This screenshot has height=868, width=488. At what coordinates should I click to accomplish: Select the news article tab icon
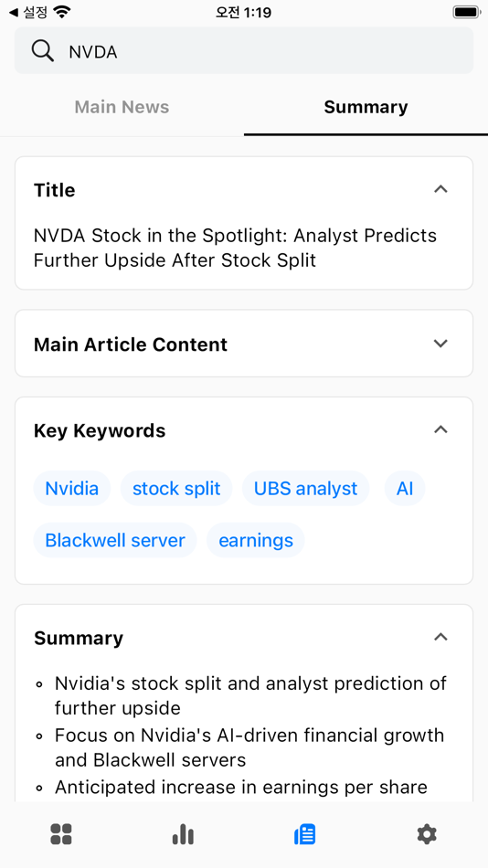tap(304, 833)
